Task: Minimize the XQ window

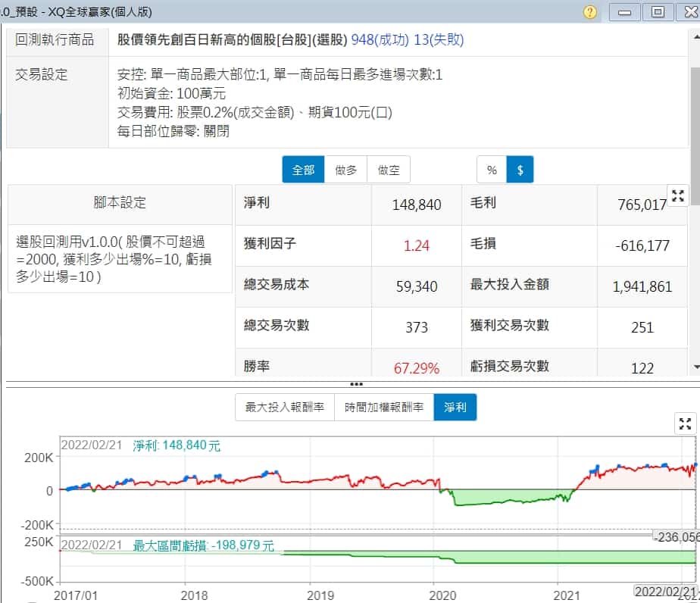Action: [x=625, y=11]
